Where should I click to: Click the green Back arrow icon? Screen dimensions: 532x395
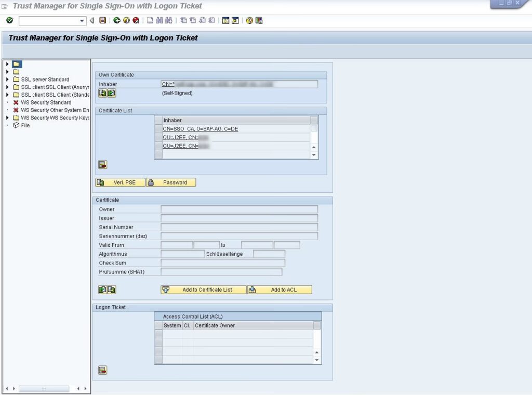point(116,21)
